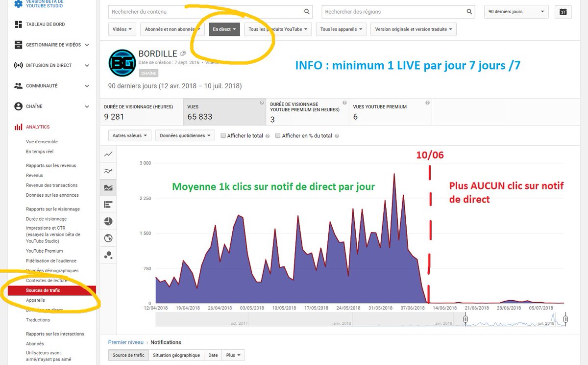Open Données démographiques report
This screenshot has width=588, height=365.
[x=52, y=270]
